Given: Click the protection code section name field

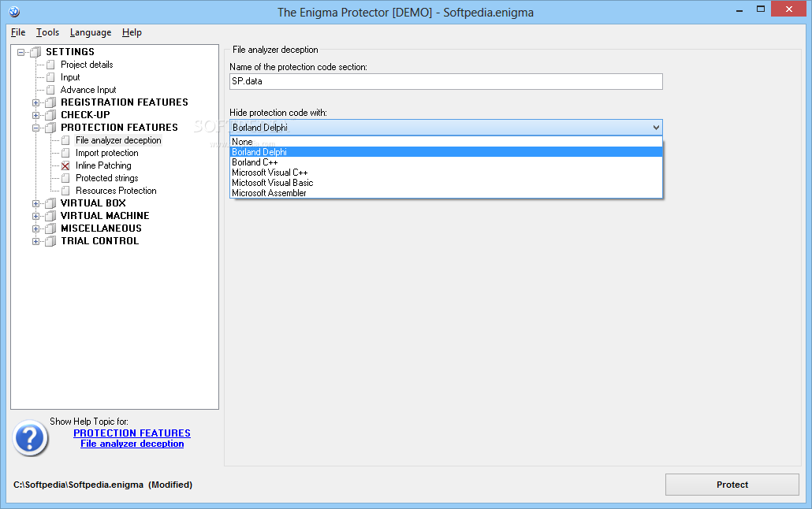Looking at the screenshot, I should point(446,81).
